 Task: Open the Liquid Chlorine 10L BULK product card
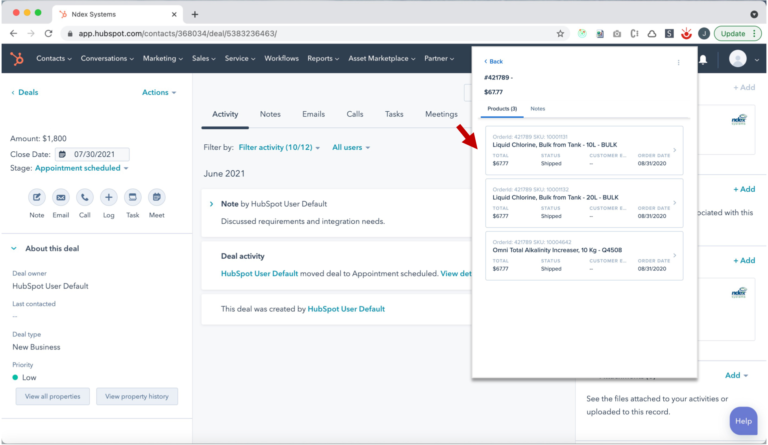point(584,150)
